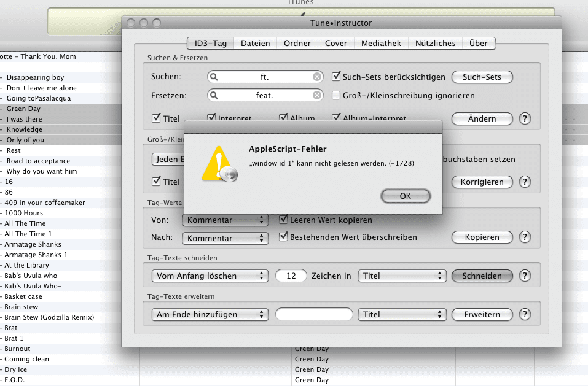
Task: Clear the Suchen field with its X icon
Action: (x=317, y=77)
